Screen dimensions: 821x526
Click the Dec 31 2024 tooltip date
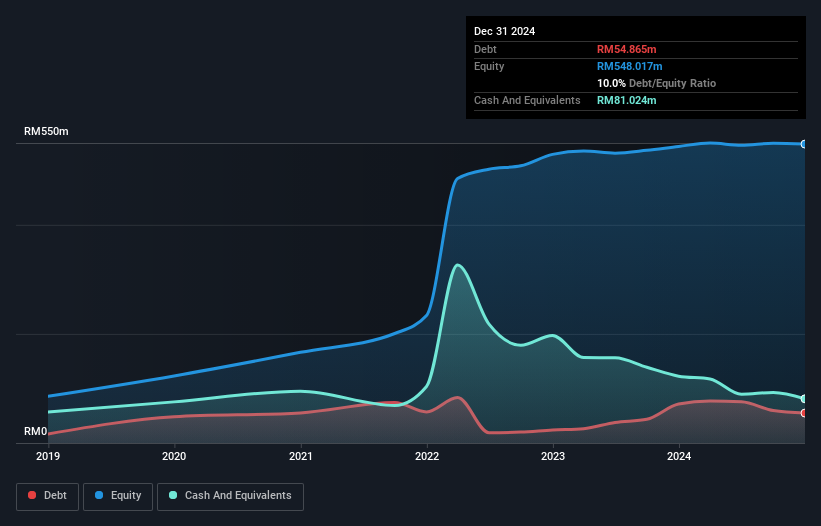pyautogui.click(x=504, y=31)
